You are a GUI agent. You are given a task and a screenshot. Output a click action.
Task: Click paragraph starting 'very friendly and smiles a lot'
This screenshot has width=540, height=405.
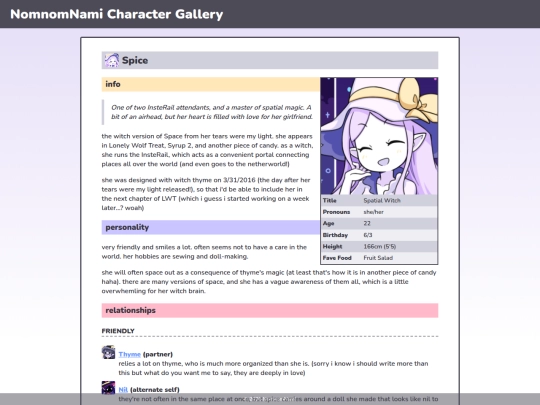(204, 251)
